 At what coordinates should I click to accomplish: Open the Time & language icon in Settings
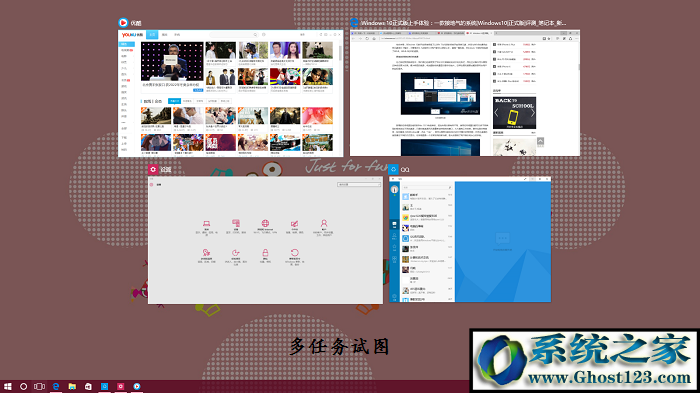(x=206, y=253)
